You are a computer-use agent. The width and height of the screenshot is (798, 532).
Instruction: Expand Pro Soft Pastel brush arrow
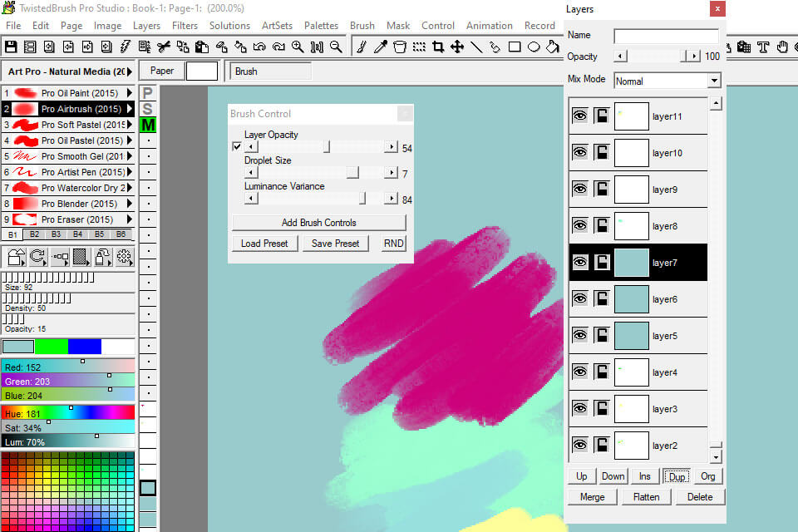[130, 125]
